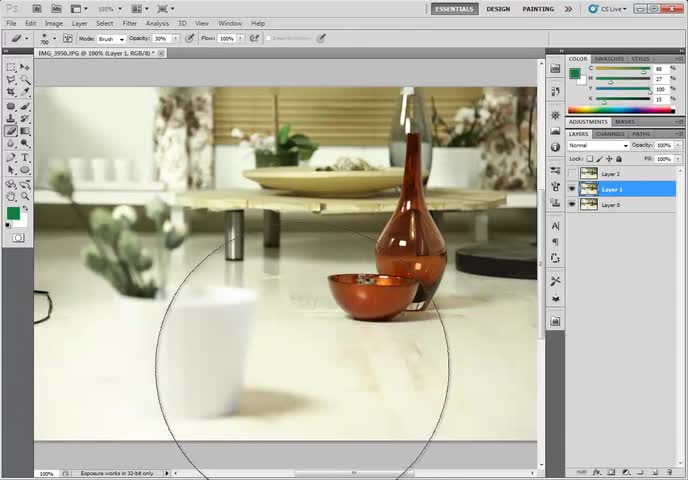This screenshot has width=688, height=480.
Task: Select the Ellipse shape tool
Action: coord(25,170)
